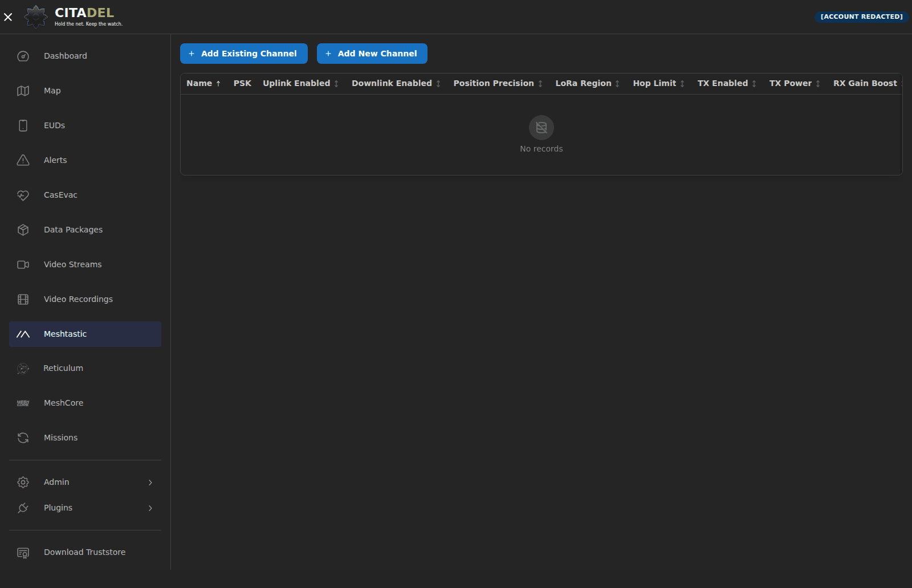Click the Download Truststore link
Image resolution: width=912 pixels, height=588 pixels.
coord(85,552)
